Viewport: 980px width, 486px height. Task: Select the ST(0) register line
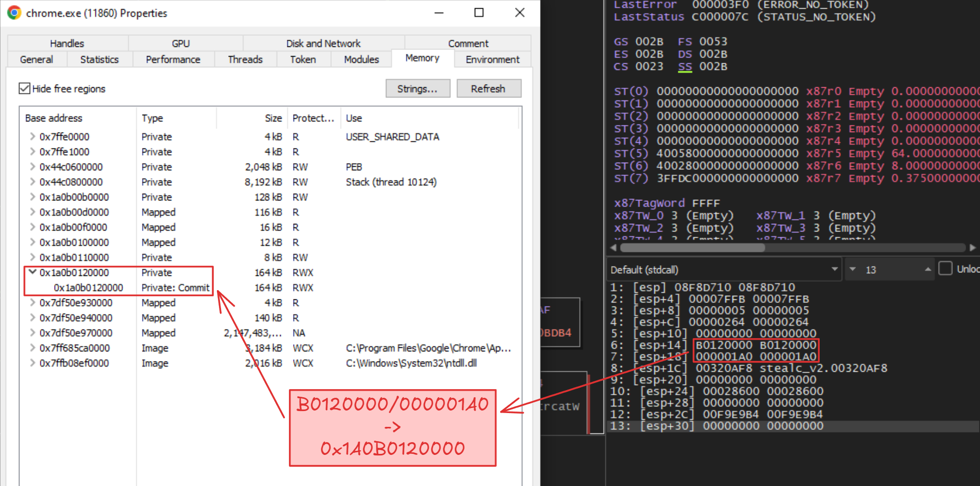(796, 91)
